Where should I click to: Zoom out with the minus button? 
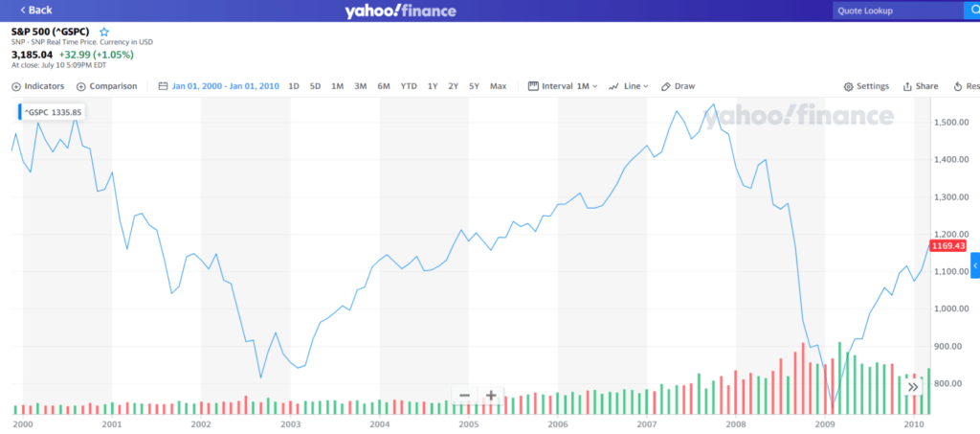464,396
